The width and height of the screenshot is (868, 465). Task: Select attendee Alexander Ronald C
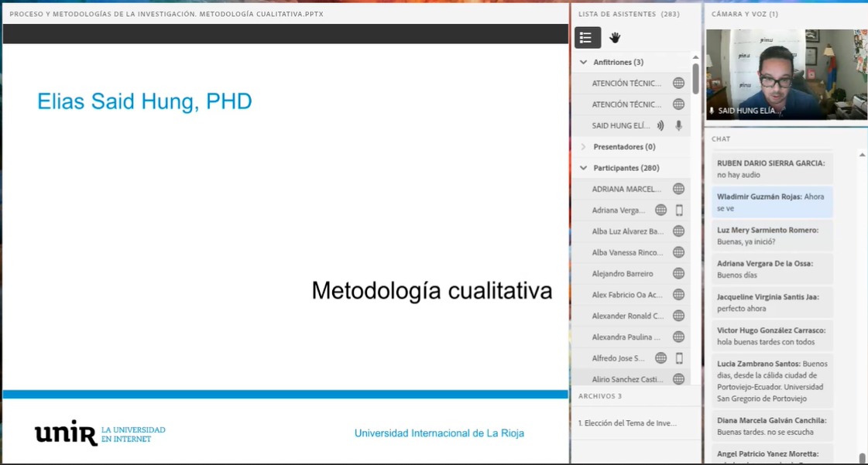point(627,316)
